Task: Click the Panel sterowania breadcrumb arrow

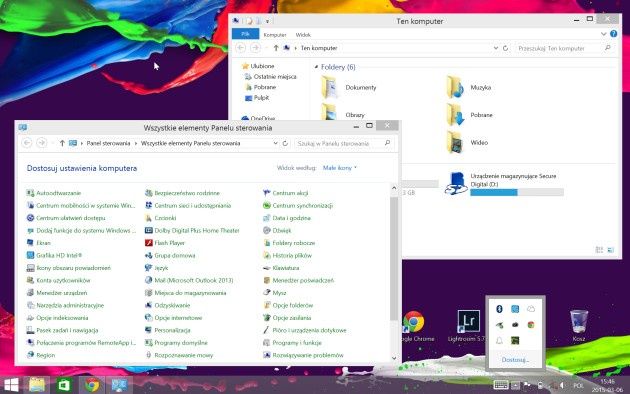Action: click(x=136, y=143)
